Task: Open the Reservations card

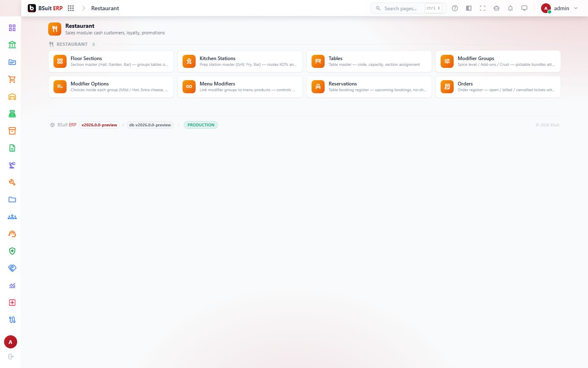Action: tap(369, 87)
